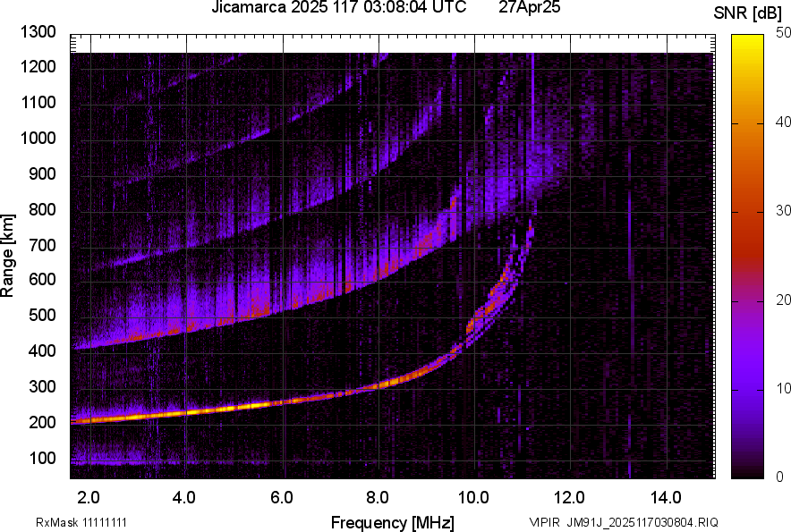
Task: Click the range tick label 400
Action: (x=42, y=350)
